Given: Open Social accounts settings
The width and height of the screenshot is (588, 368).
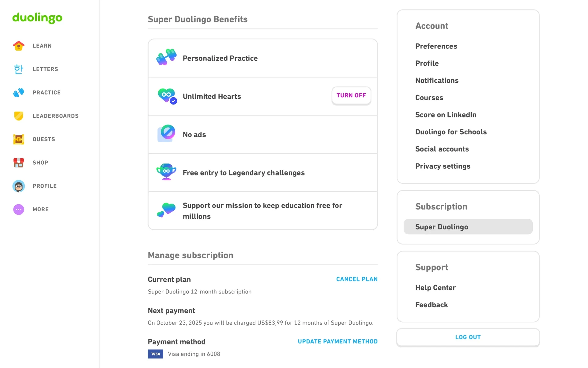Looking at the screenshot, I should 442,149.
